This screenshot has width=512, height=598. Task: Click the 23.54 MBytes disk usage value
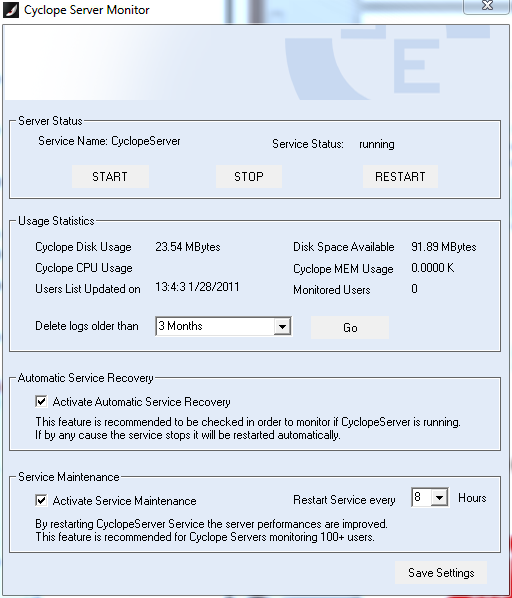[188, 247]
